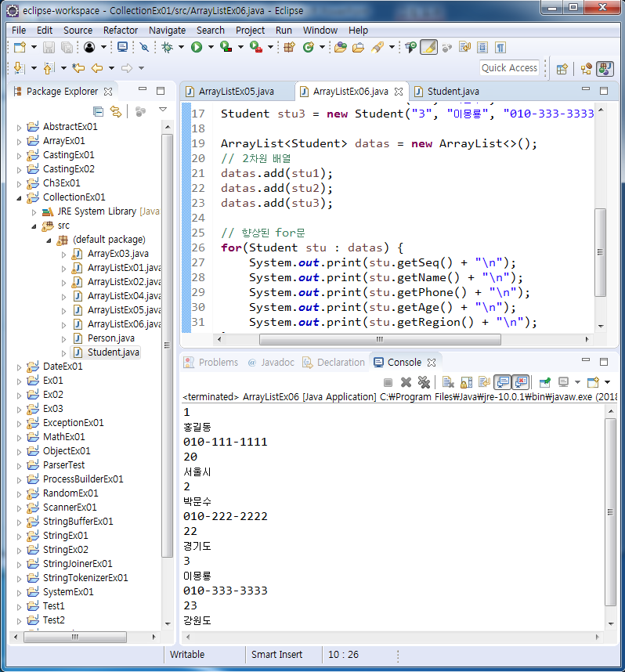
Task: Click the Previous Annotation icon
Action: coord(49,67)
